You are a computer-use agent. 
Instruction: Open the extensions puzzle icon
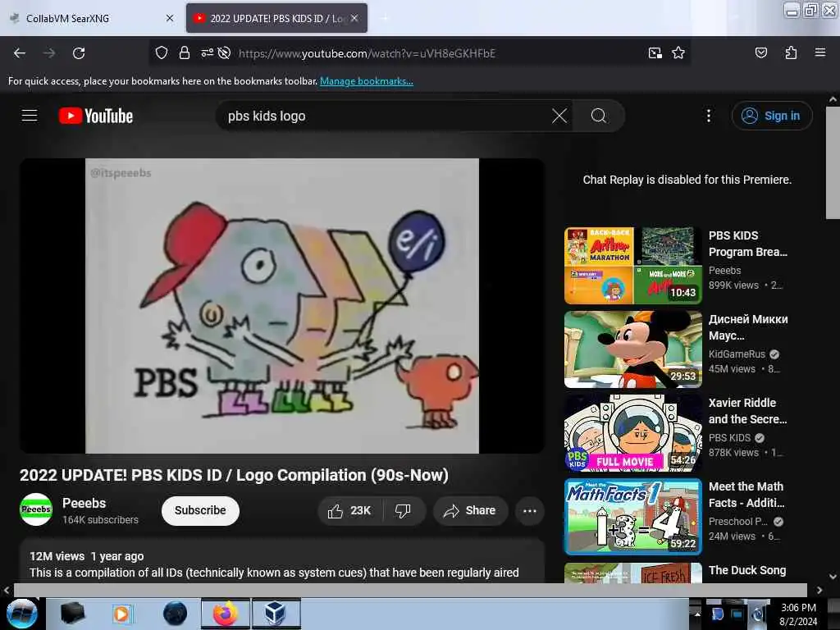pyautogui.click(x=791, y=53)
